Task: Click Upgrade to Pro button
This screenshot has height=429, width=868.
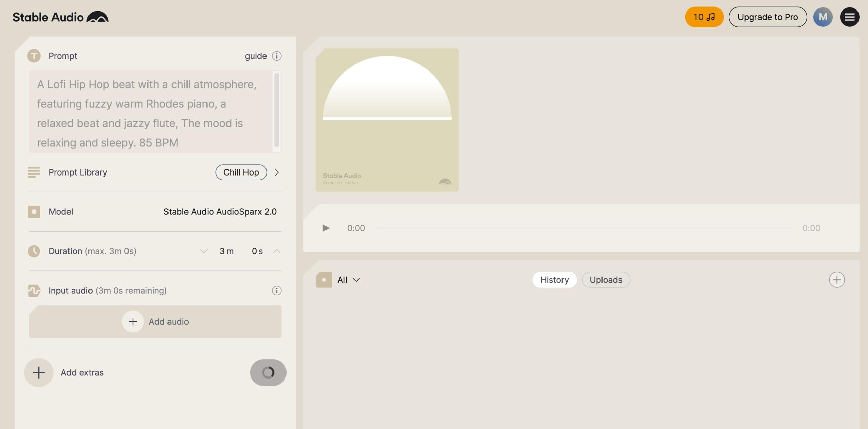Action: pos(768,17)
